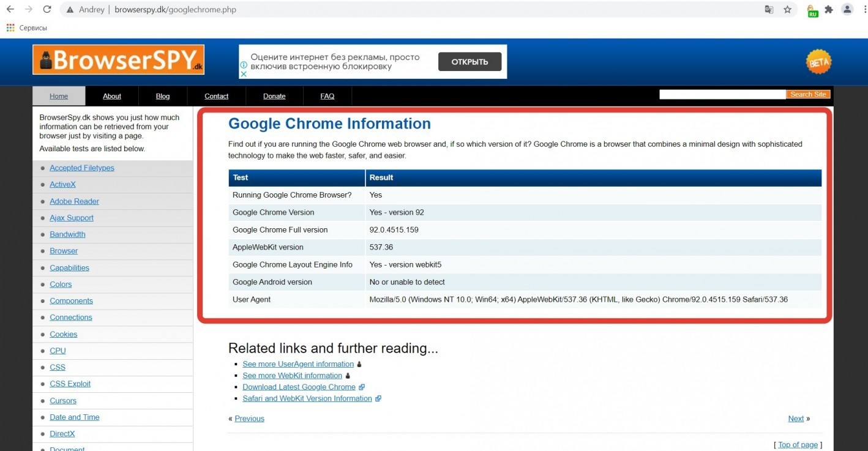Open the Cursors test link
The image size is (868, 451).
pyautogui.click(x=63, y=401)
